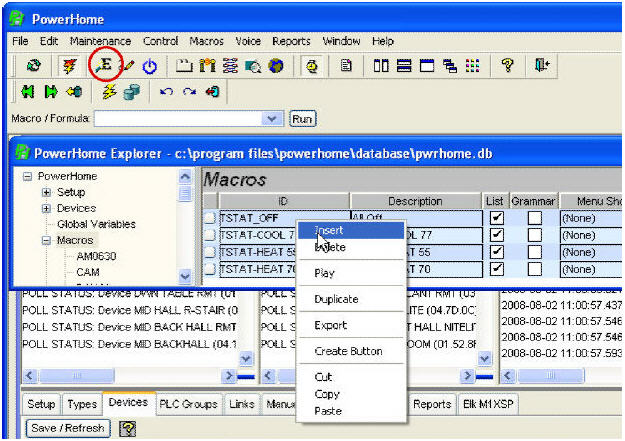This screenshot has height=441, width=625.
Task: Choose Insert from the context menu
Action: 351,230
